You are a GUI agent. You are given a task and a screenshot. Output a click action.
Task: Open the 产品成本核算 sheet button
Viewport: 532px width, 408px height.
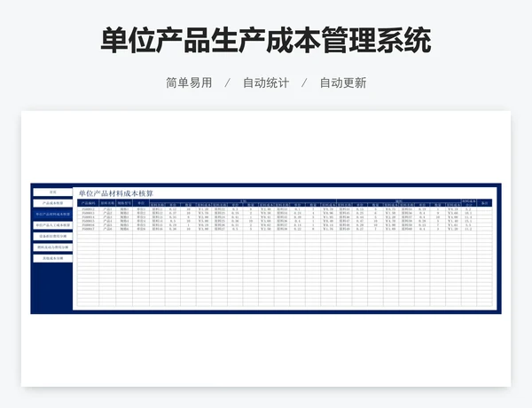coord(52,203)
